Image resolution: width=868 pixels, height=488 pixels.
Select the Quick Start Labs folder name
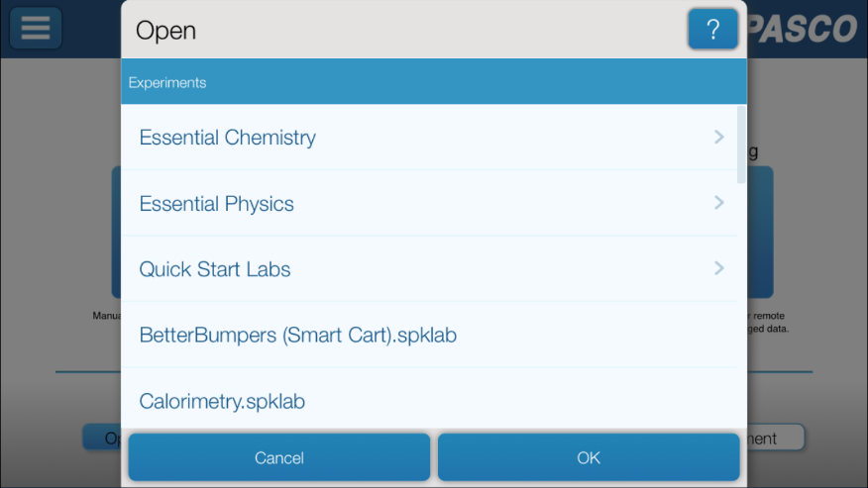(x=215, y=269)
